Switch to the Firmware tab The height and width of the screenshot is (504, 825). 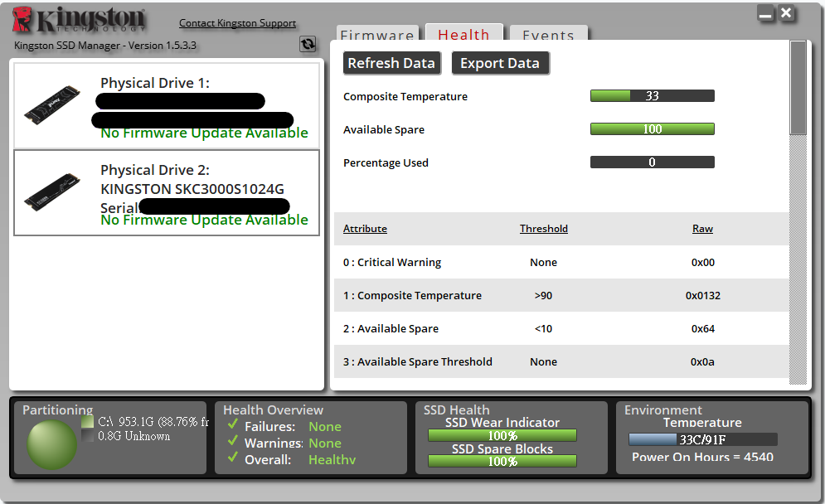(377, 33)
